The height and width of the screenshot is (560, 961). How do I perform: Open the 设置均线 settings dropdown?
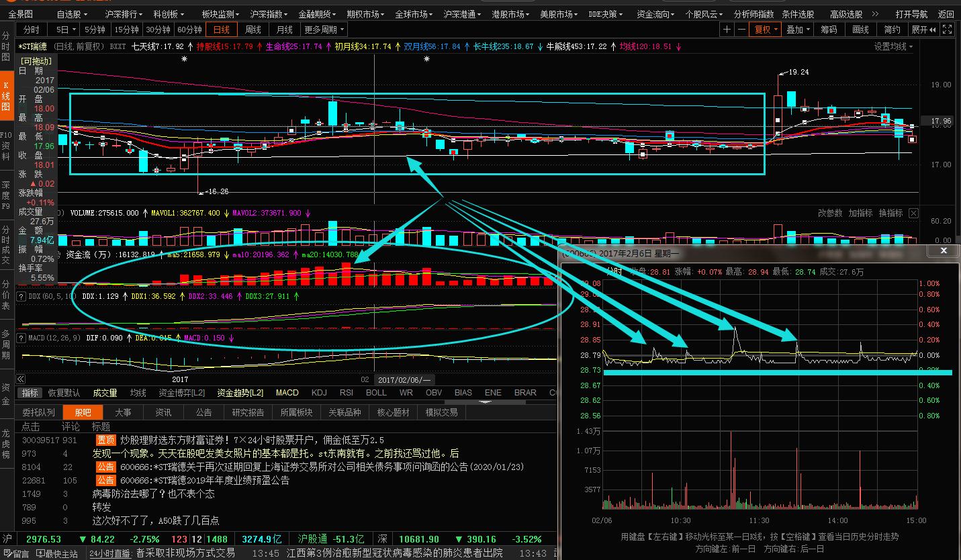tap(892, 46)
